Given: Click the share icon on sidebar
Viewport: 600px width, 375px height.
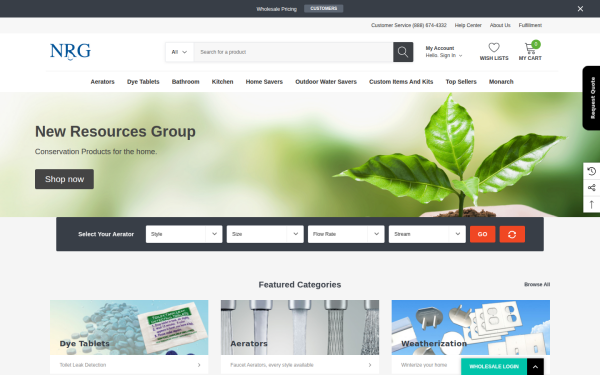Looking at the screenshot, I should point(592,188).
